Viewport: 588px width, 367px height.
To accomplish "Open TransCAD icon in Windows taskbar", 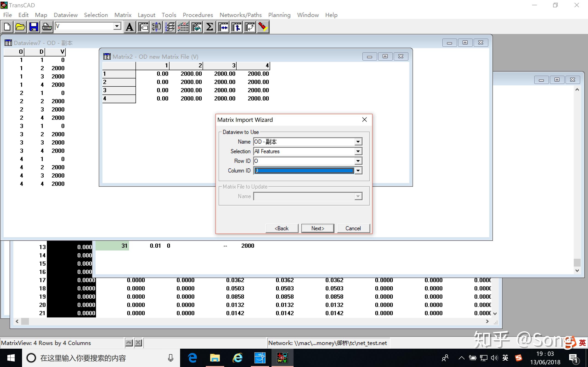I will (282, 358).
